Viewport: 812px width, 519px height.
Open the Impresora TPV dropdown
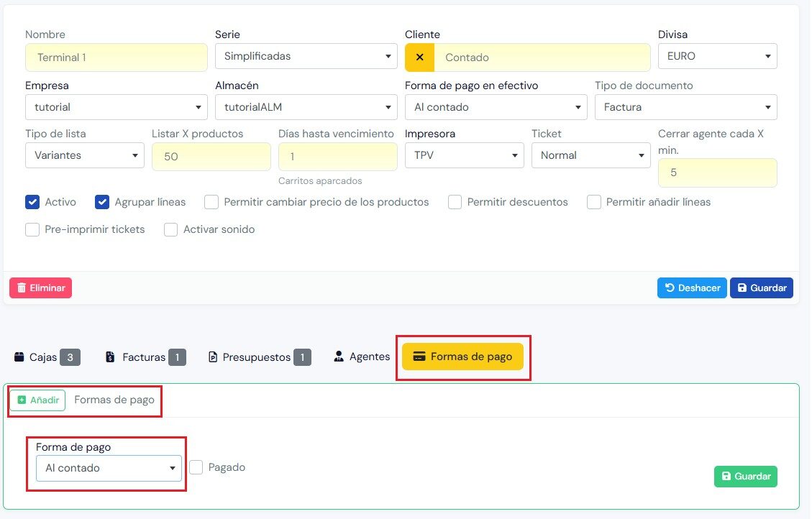tap(464, 155)
